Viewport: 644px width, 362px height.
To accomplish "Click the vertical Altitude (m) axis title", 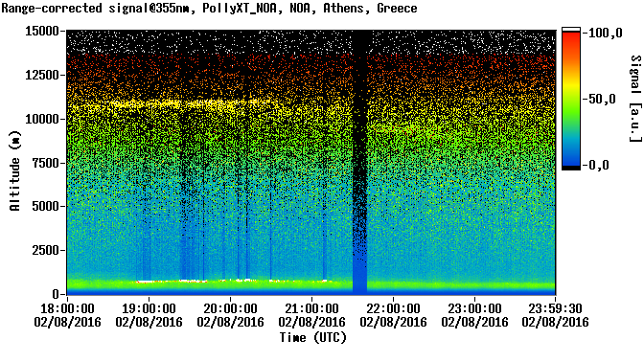I will coord(14,170).
